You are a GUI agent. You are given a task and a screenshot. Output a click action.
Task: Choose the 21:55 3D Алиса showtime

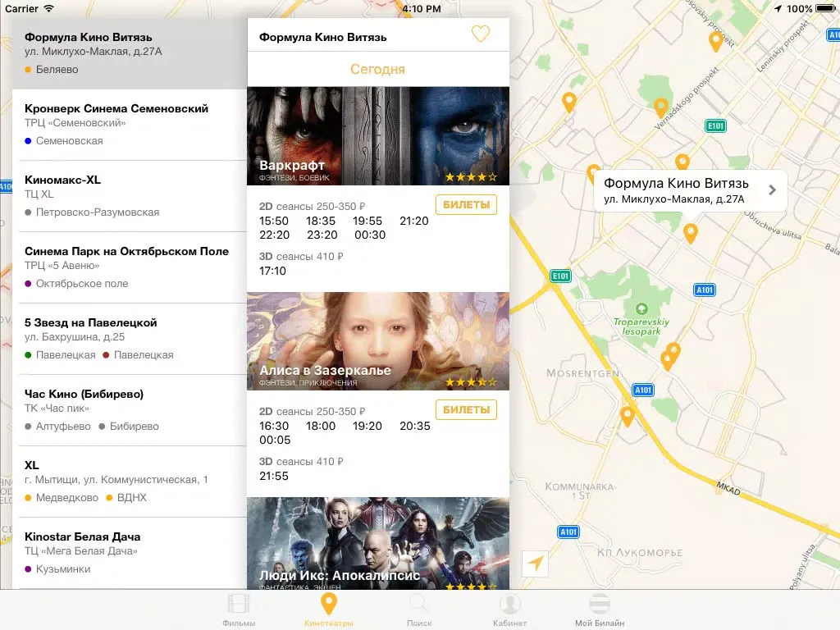pos(274,477)
